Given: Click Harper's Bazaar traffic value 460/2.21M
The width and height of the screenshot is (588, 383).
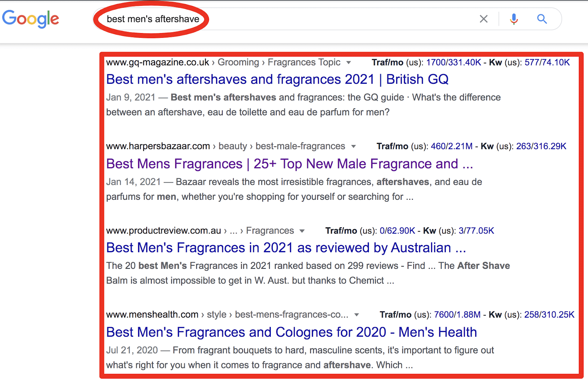Looking at the screenshot, I should 452,146.
